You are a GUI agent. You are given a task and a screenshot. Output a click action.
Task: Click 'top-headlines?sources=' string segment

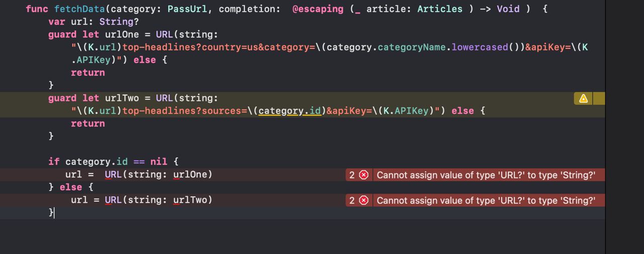pos(184,111)
